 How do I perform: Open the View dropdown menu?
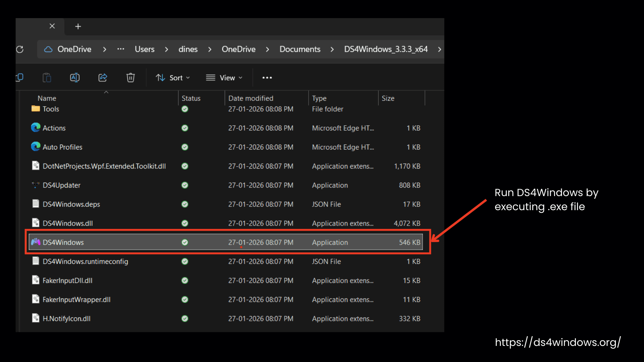(224, 78)
